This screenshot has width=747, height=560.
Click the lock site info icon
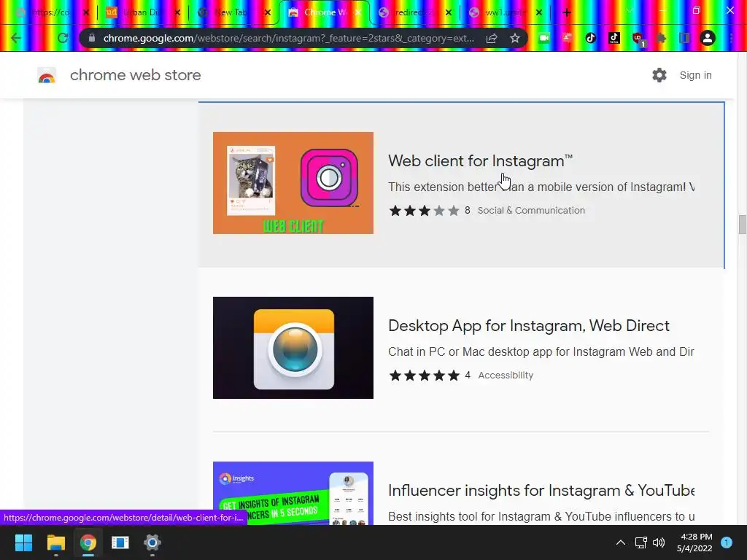91,38
